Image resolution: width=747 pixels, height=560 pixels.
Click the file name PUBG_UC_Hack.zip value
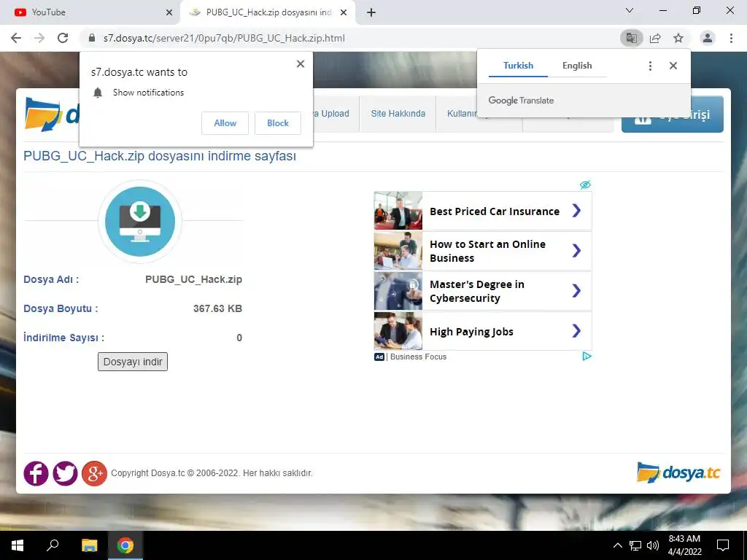pyautogui.click(x=193, y=279)
